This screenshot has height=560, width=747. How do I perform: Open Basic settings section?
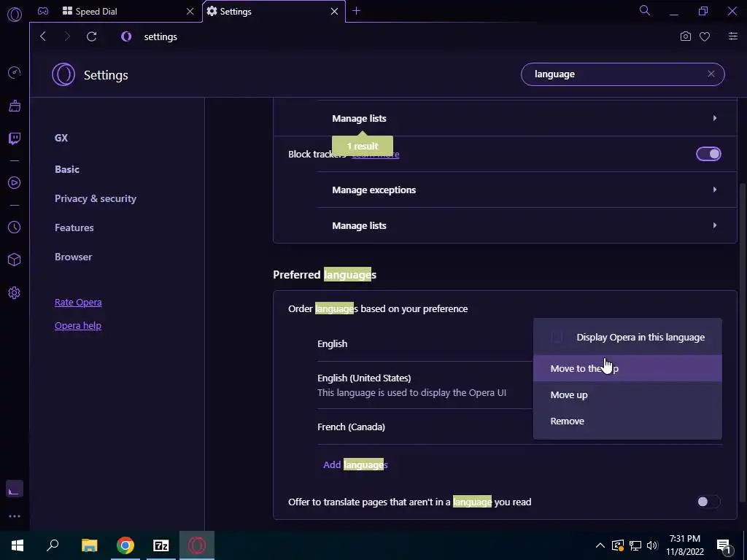66,169
